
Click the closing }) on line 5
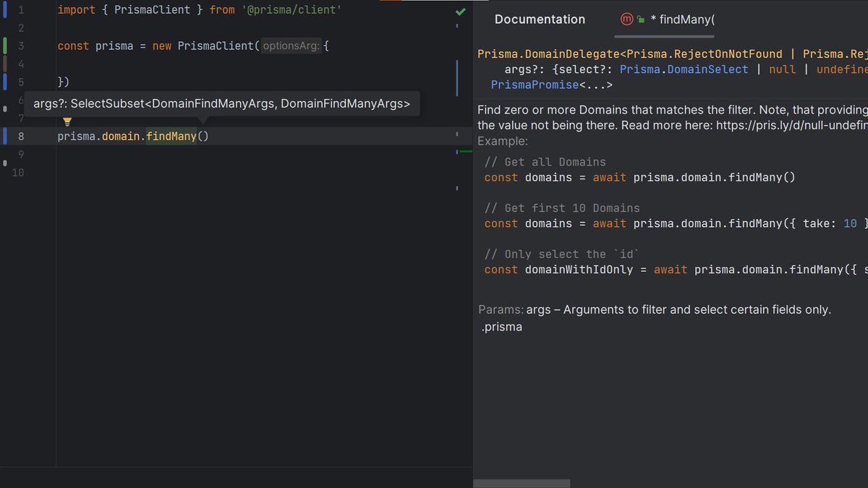(x=64, y=82)
